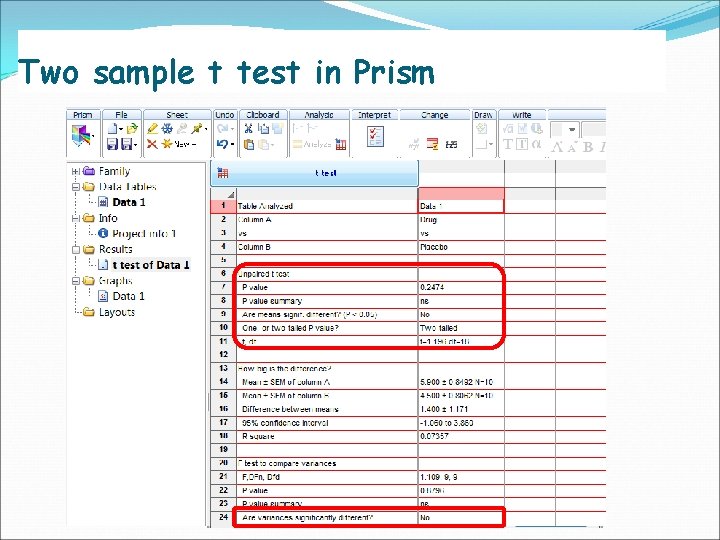Open Data 1 under Data Tables
The image size is (720, 540).
click(129, 202)
